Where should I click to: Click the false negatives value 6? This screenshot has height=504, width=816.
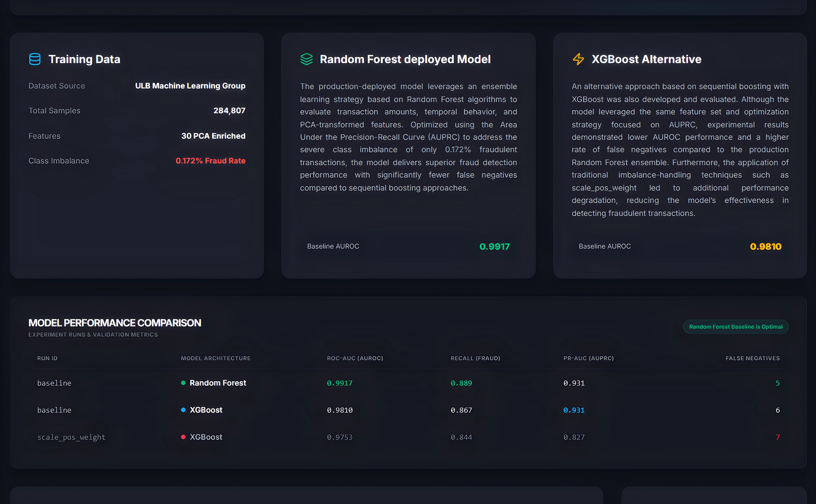tap(778, 410)
